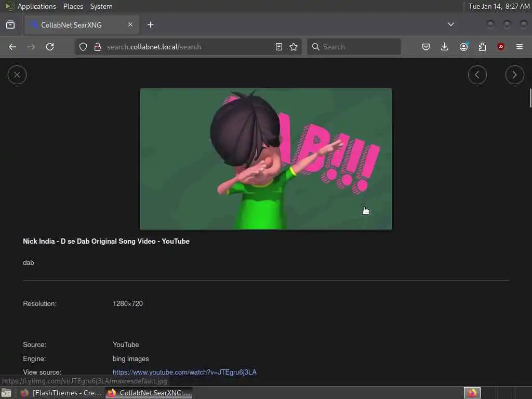Bookmark this page with the star
The image size is (532, 399).
click(294, 47)
